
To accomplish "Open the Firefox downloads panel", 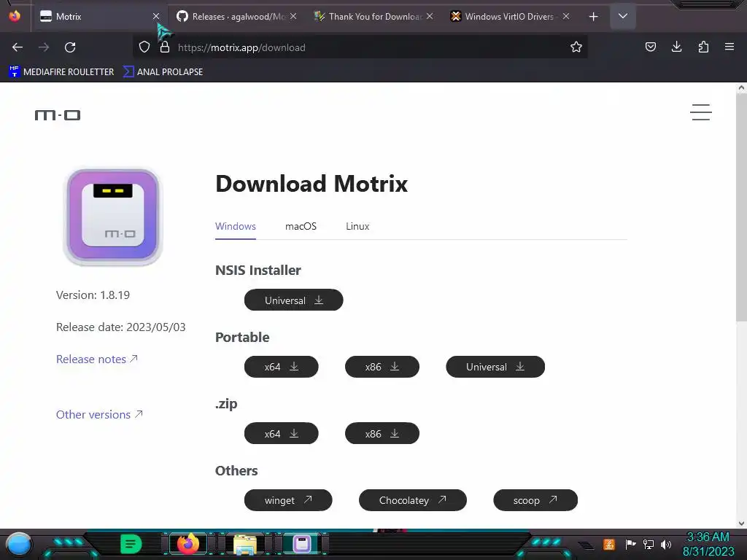I will tap(676, 47).
